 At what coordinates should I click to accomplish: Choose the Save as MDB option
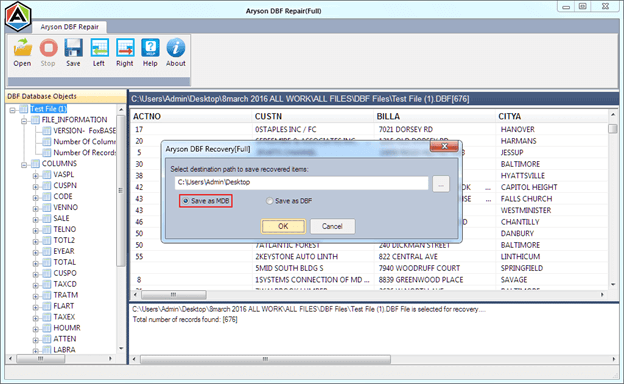click(x=205, y=201)
